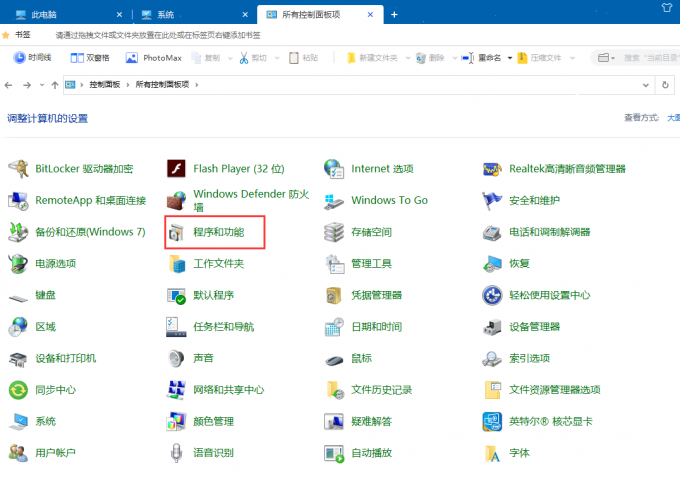Open 恢复 icon

pos(492,264)
